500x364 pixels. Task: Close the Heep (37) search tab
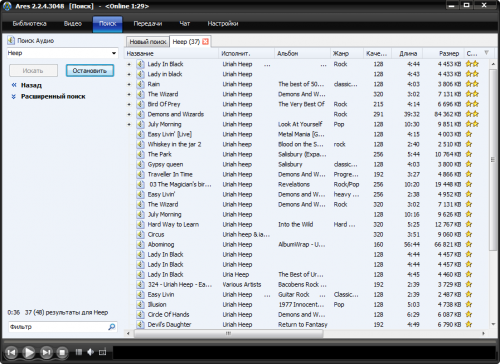point(205,41)
